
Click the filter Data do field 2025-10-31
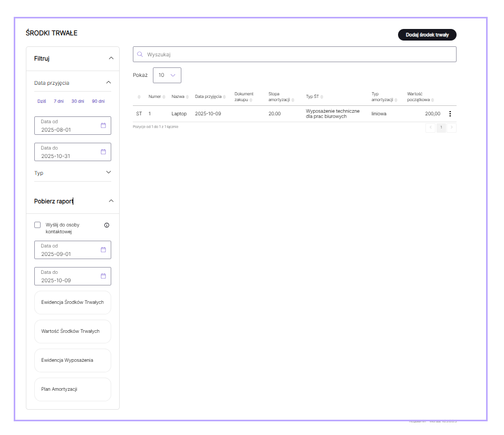click(73, 152)
